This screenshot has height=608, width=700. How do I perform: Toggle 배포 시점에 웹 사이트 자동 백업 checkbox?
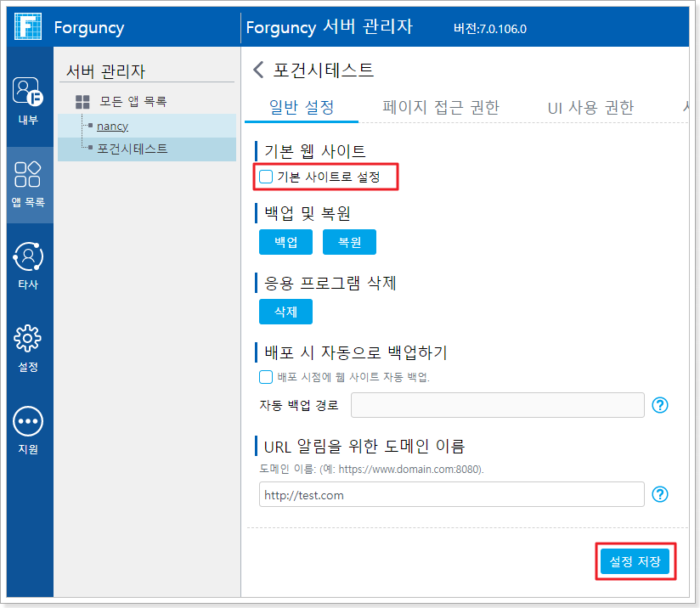coord(267,377)
